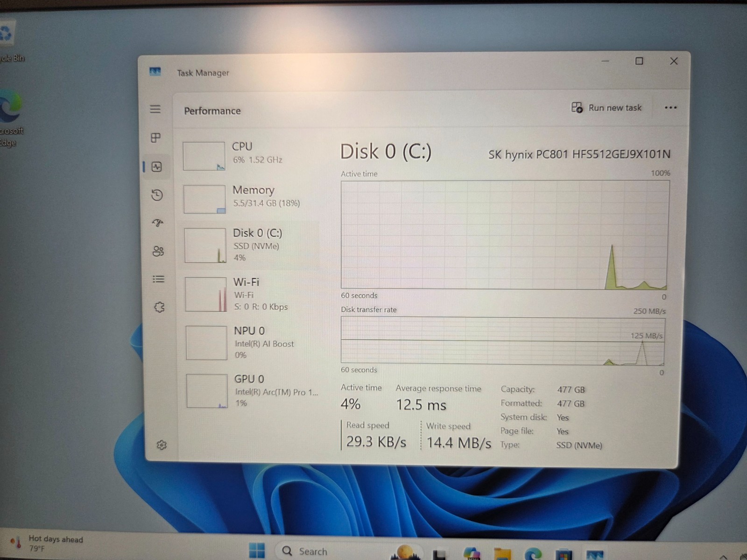Click the Task Manager title bar icon
Screen dimensions: 747x560
(x=155, y=71)
